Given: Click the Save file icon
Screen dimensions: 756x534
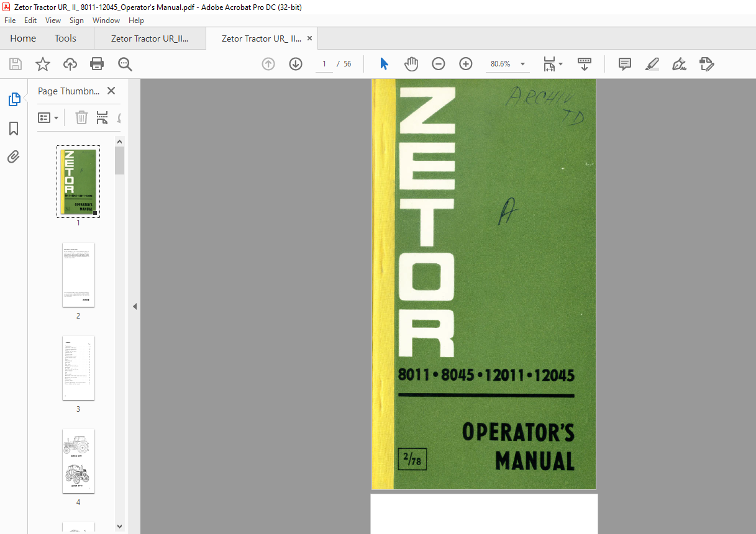Looking at the screenshot, I should tap(15, 64).
